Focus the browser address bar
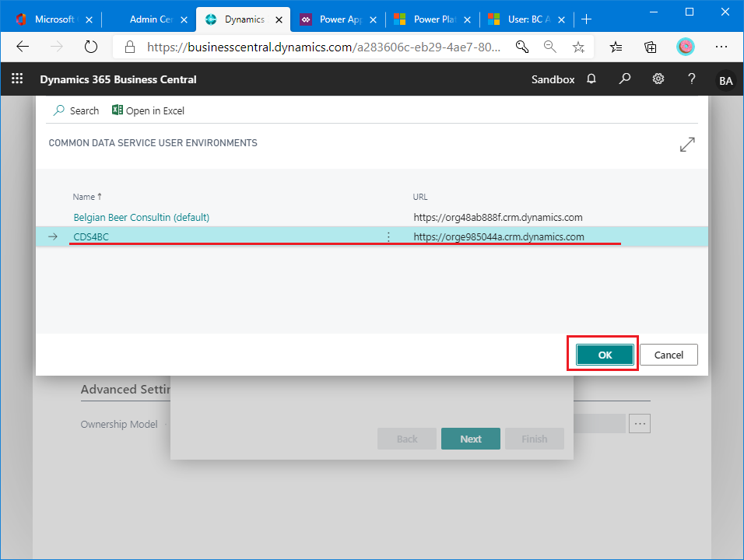The width and height of the screenshot is (744, 560). tap(323, 47)
